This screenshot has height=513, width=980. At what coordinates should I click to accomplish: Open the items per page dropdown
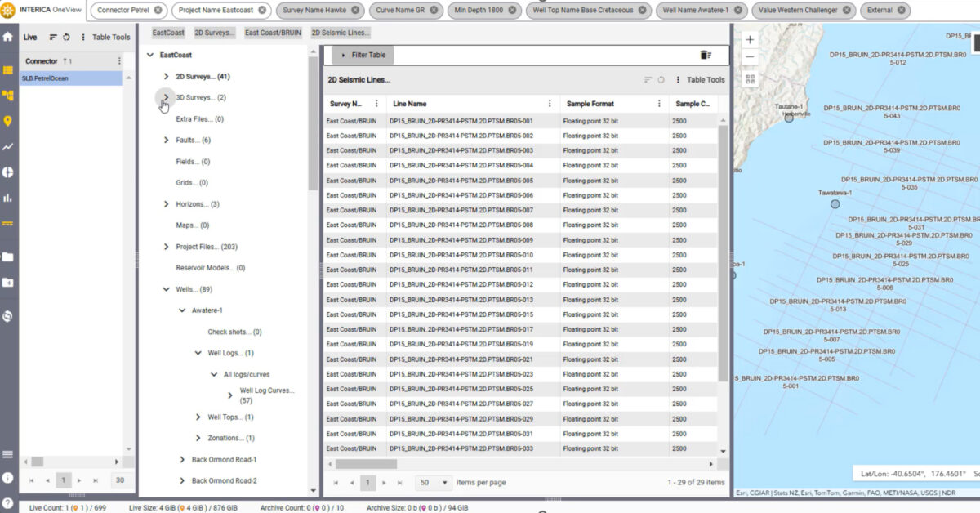coord(434,483)
